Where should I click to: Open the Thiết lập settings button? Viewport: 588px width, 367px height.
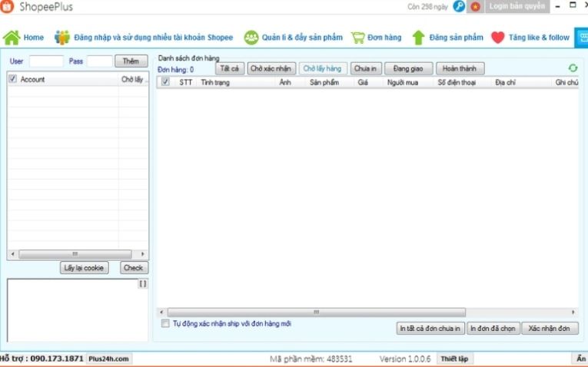click(x=454, y=359)
